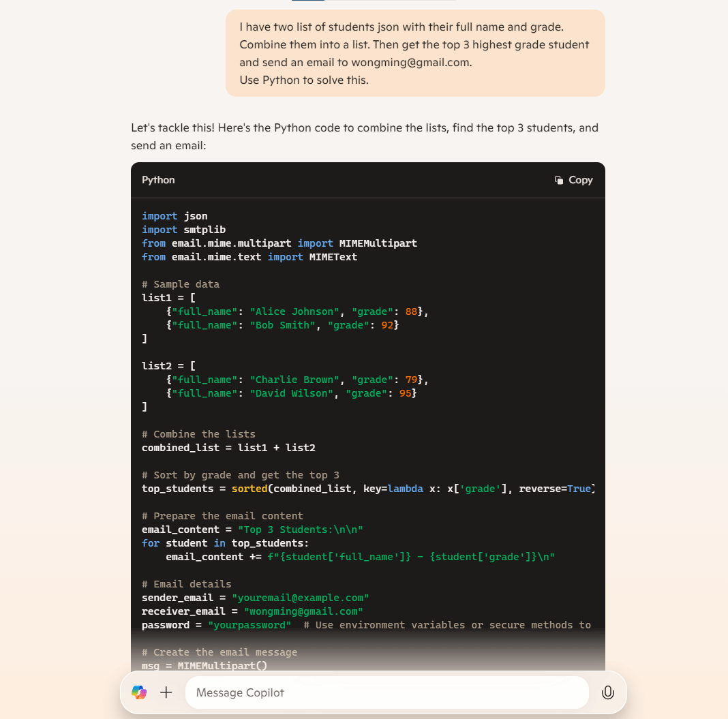Click the '# Prepare the email content' comment
Viewport: 728px width, 719px height.
tap(222, 516)
